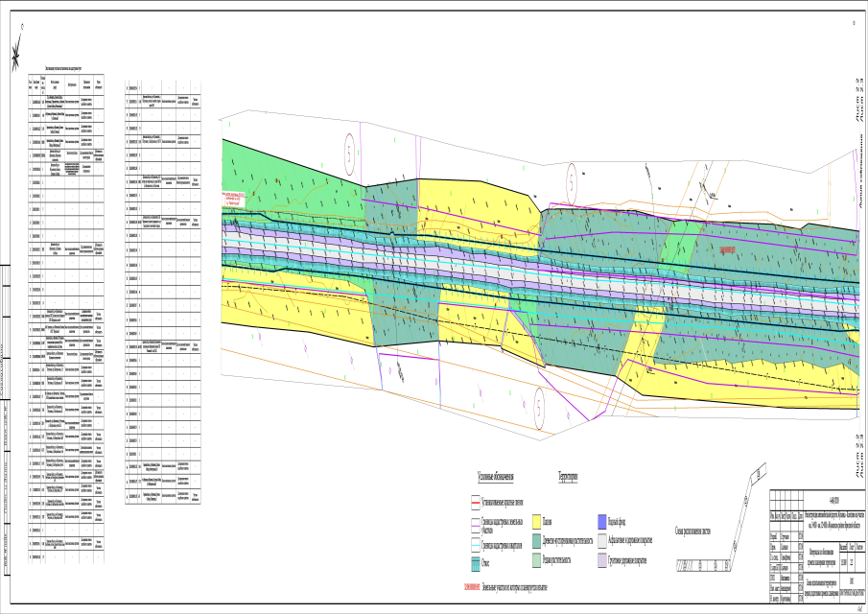
Task: Click the middle land parcel table
Action: pos(161,288)
